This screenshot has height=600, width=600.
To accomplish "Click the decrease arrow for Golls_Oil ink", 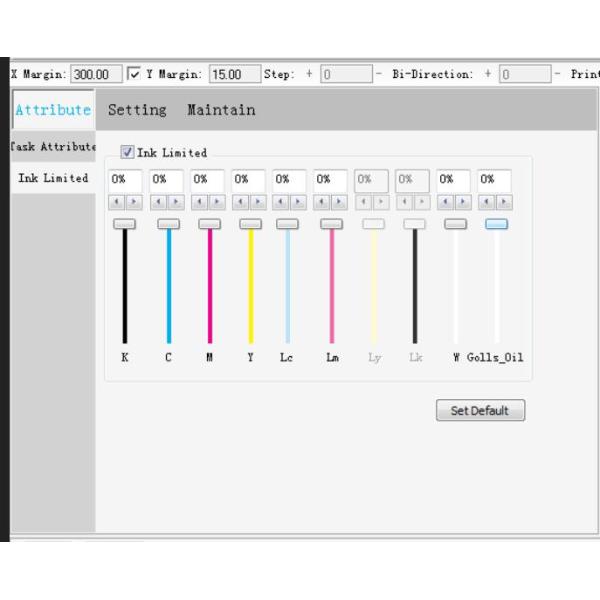I will click(485, 202).
